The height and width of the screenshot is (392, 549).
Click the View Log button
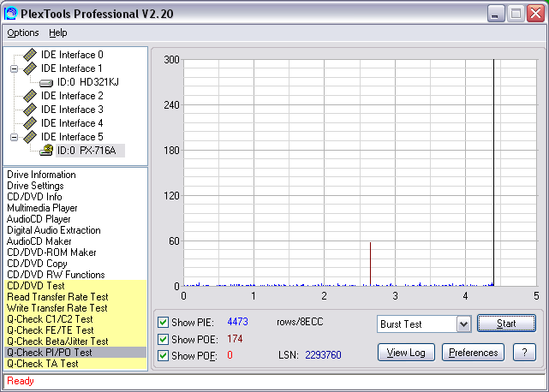[406, 353]
